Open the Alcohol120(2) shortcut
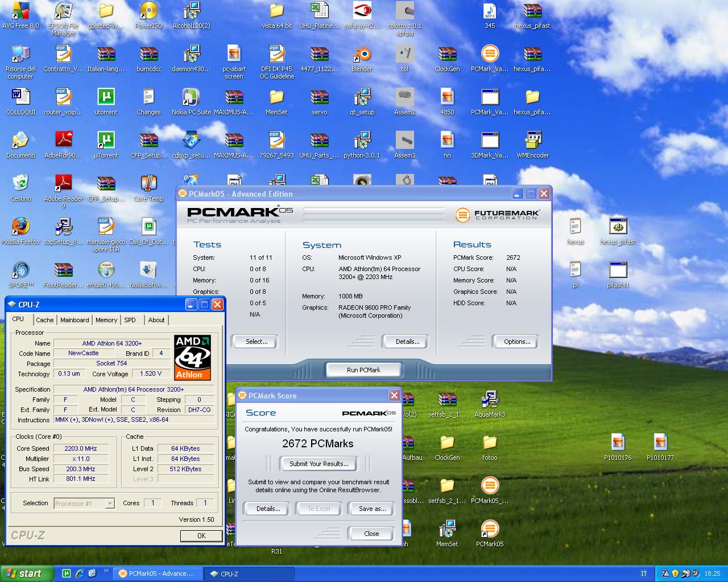This screenshot has height=582, width=728. click(191, 15)
